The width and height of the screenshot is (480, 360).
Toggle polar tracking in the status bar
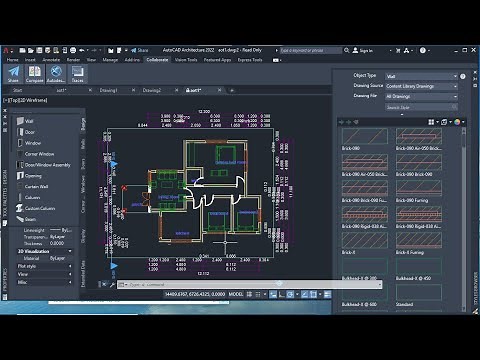[290, 294]
